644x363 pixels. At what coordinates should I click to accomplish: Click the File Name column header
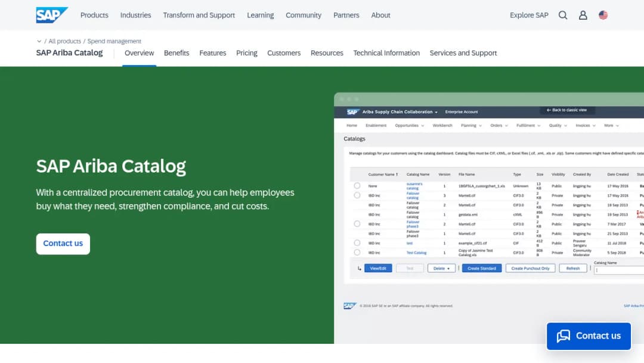pos(466,174)
